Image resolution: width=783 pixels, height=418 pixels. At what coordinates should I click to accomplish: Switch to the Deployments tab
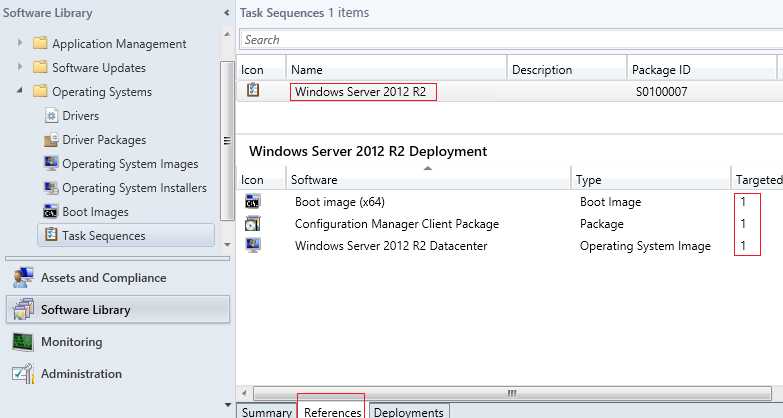[x=408, y=412]
